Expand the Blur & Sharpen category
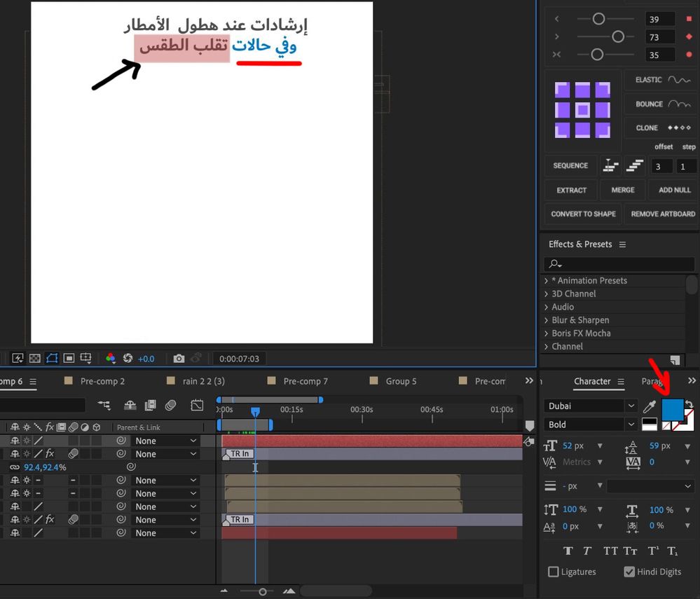The image size is (700, 599). 546,320
